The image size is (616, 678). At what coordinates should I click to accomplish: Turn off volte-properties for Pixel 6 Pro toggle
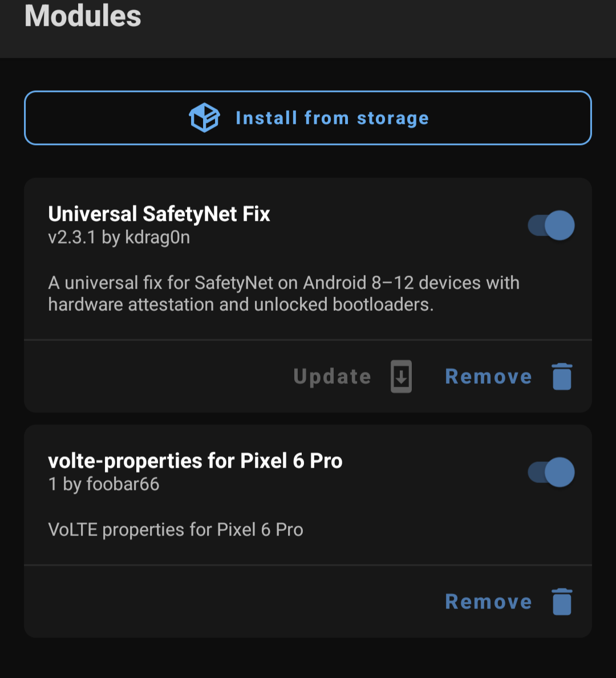click(551, 472)
